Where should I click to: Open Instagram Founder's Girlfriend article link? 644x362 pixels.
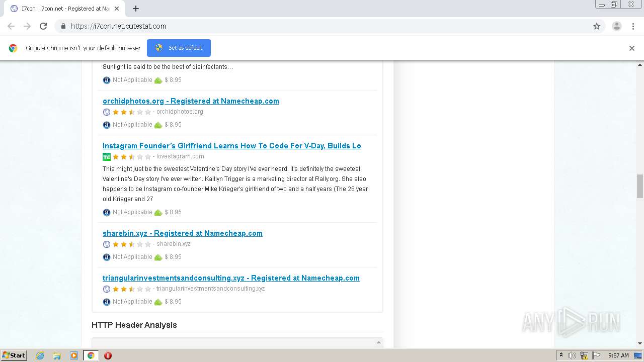[x=232, y=146]
